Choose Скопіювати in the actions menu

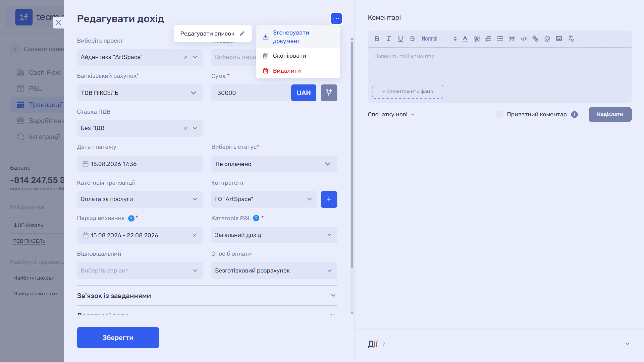click(x=298, y=56)
